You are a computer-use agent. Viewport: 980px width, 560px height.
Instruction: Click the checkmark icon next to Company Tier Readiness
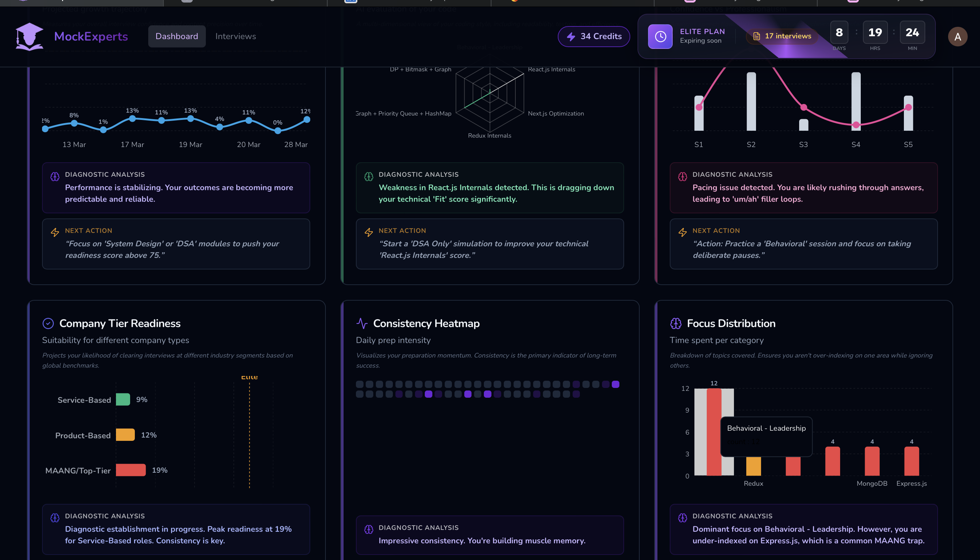coord(49,323)
